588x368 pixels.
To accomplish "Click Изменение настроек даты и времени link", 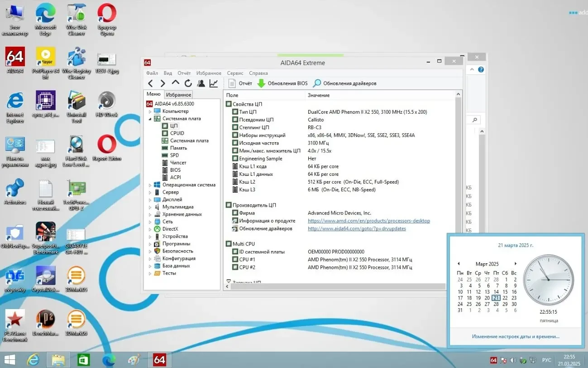I will [515, 336].
